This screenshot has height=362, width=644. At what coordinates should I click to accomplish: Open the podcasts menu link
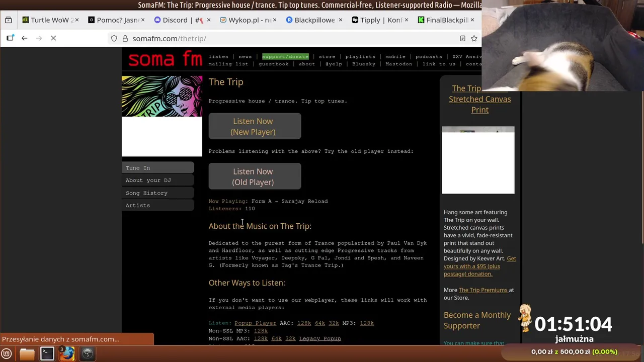[x=429, y=56]
